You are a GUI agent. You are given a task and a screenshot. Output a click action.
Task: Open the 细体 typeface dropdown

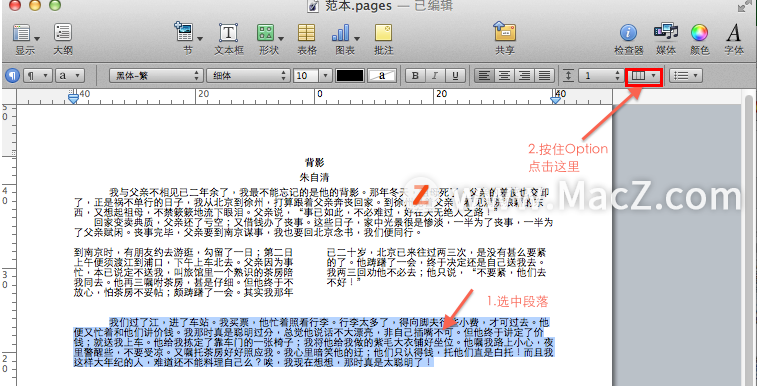(248, 76)
